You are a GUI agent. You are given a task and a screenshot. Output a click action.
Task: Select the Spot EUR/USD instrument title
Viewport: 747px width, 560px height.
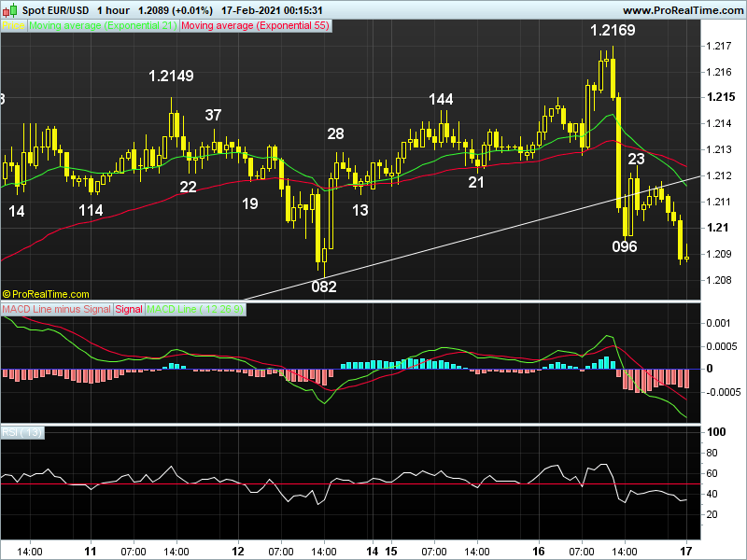point(55,10)
